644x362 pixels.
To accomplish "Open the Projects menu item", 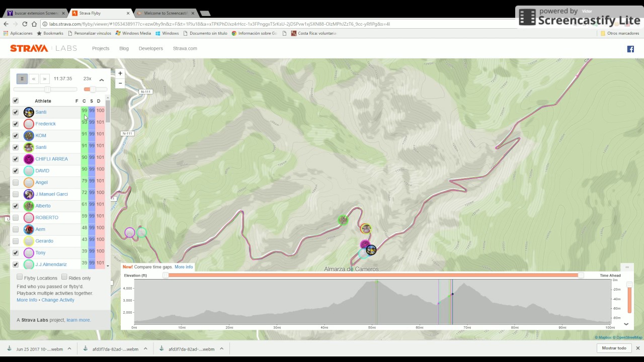I will click(x=101, y=48).
